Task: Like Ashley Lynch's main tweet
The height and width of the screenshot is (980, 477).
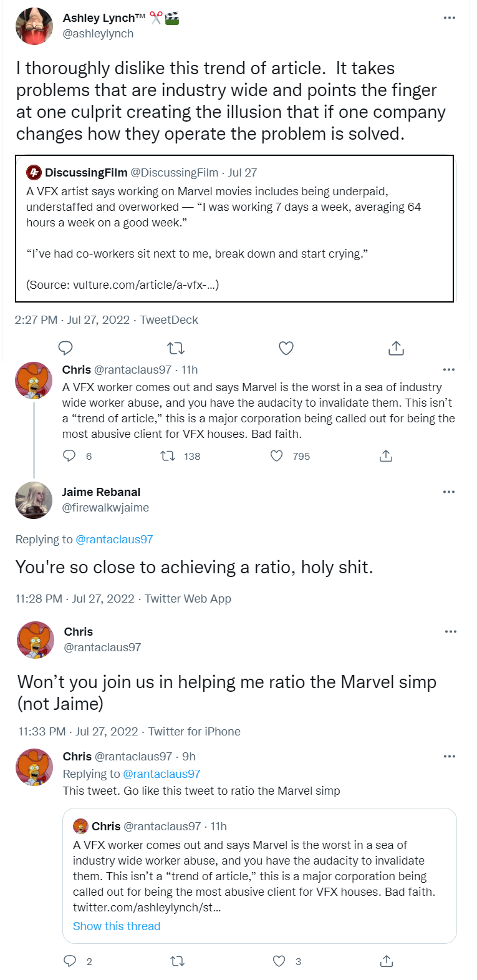Action: click(286, 348)
